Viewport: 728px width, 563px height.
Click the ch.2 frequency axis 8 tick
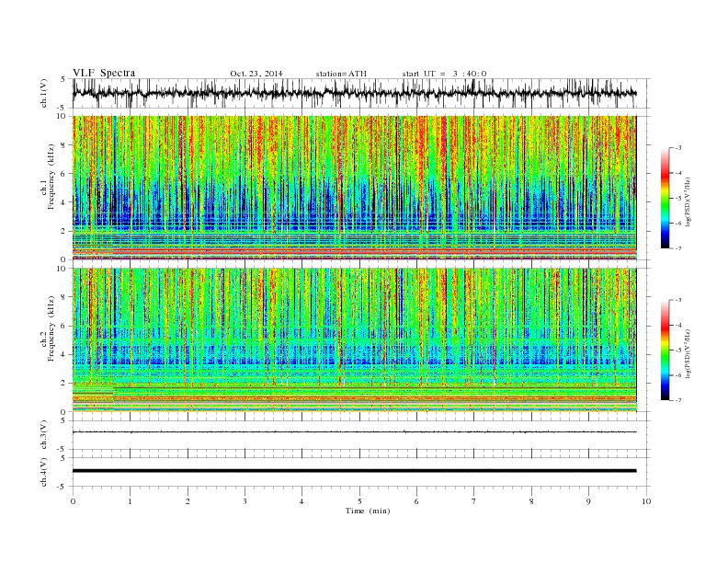64,297
